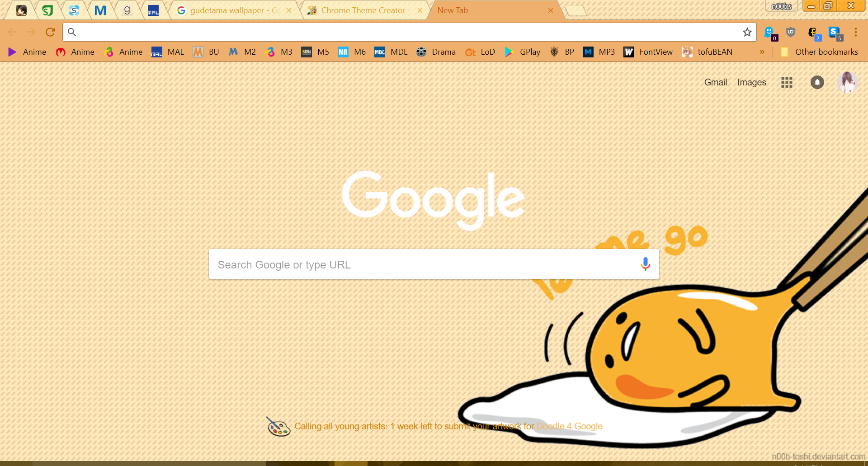Switch to the first pinned avatar tab
868x466 pixels.
click(21, 10)
